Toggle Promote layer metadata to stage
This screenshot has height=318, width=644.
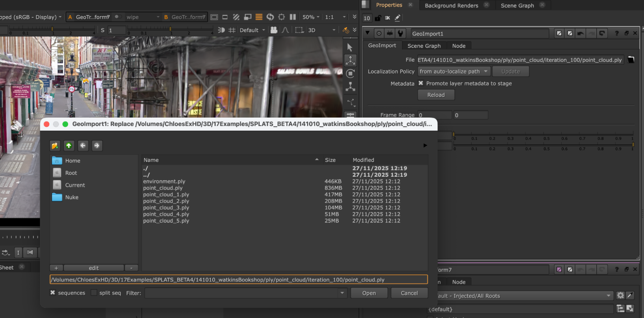[x=421, y=83]
